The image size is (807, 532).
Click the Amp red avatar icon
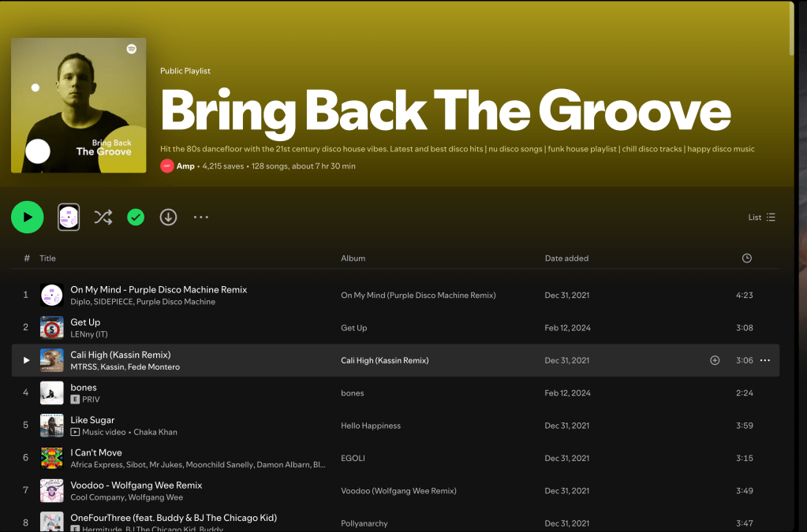[166, 166]
